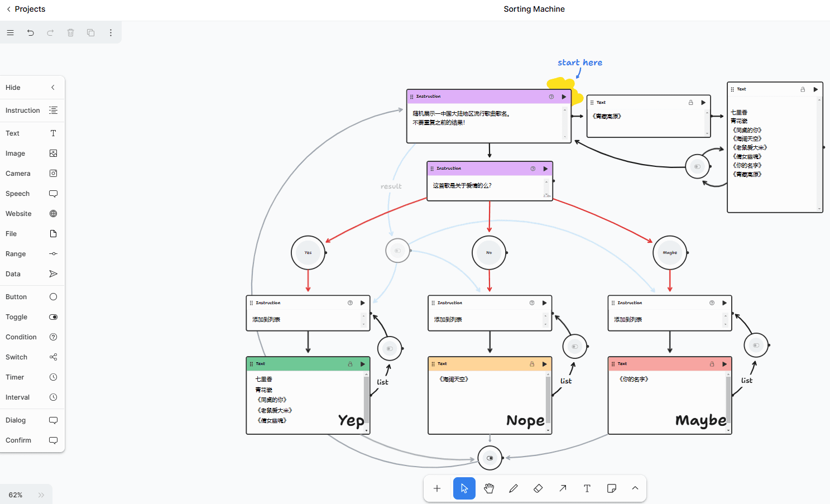
Task: Select the sticky note tool
Action: tap(612, 488)
